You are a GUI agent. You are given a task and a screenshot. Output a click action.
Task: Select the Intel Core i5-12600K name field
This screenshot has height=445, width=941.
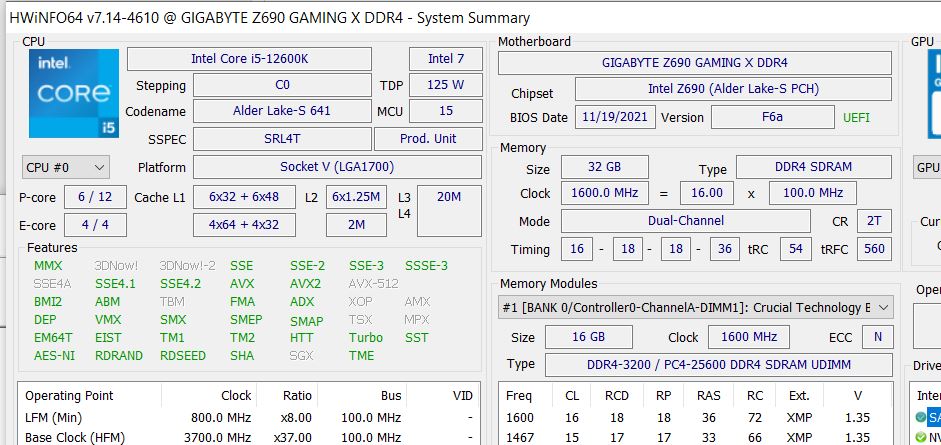pyautogui.click(x=249, y=59)
